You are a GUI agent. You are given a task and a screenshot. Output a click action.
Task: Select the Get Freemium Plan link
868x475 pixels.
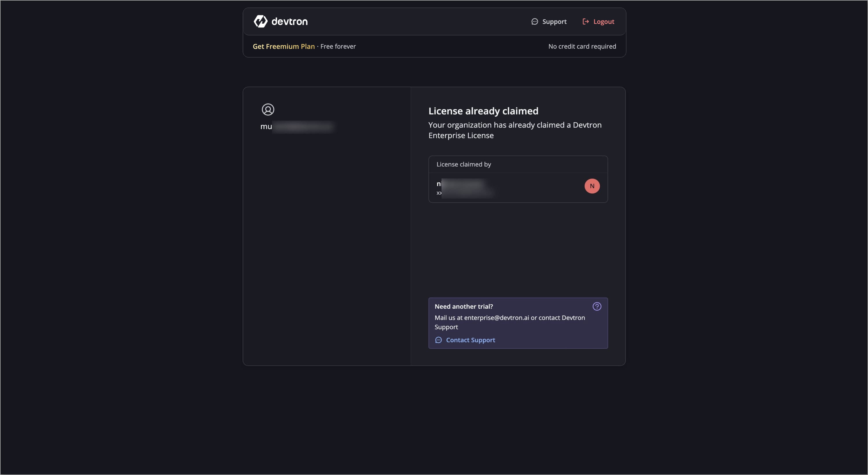pyautogui.click(x=284, y=46)
